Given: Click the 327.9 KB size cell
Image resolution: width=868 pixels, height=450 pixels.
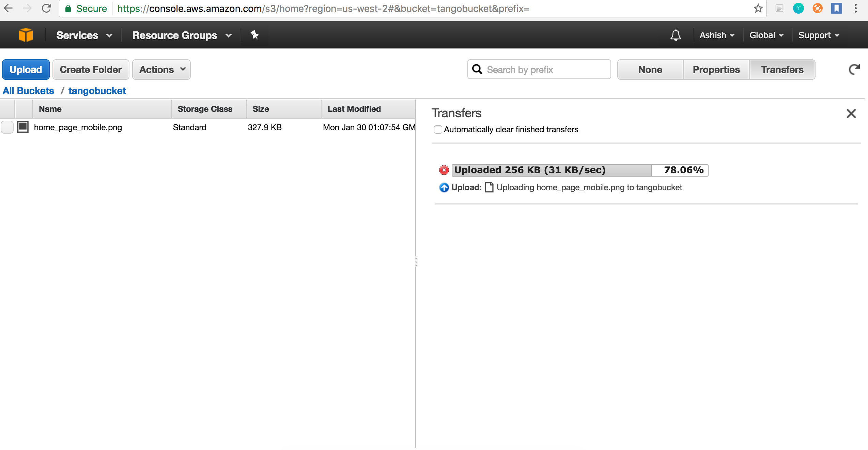Looking at the screenshot, I should pos(265,127).
